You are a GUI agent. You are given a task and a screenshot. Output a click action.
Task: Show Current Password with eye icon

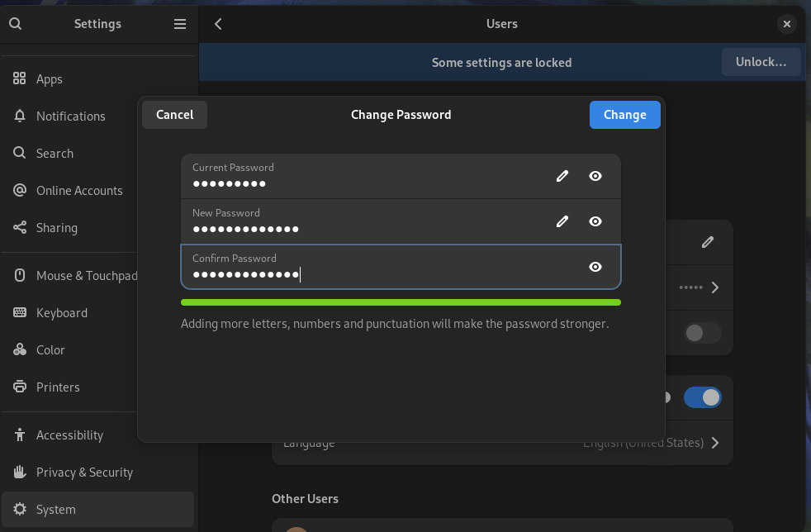point(595,176)
